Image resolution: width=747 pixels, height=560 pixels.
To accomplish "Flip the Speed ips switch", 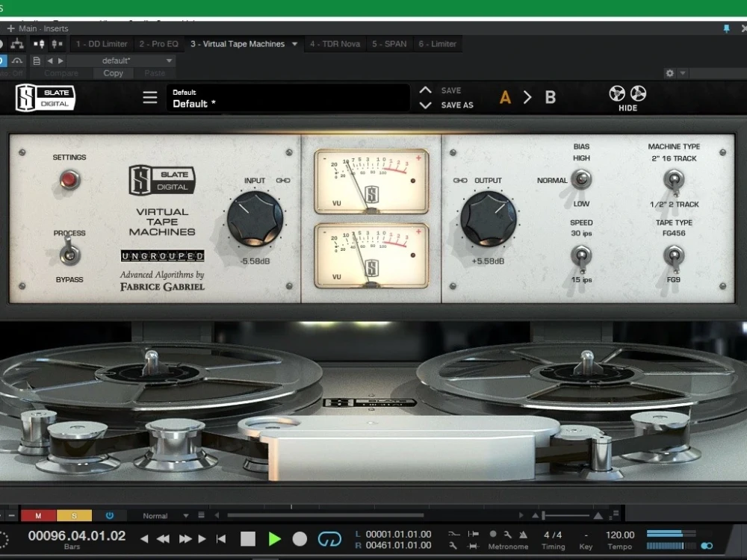I will tap(581, 258).
